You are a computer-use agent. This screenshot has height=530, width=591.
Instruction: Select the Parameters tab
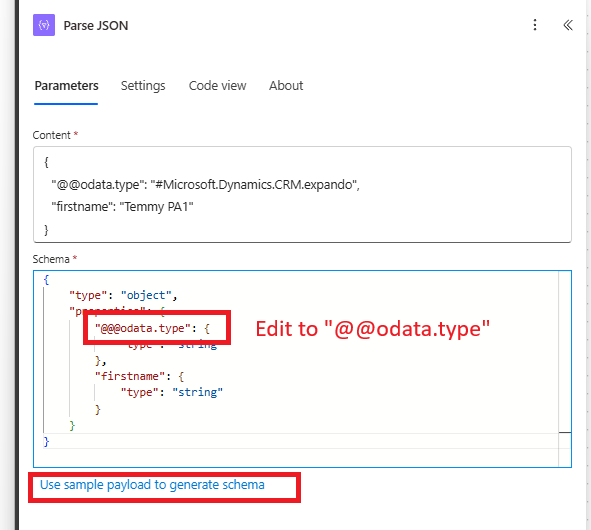(x=66, y=86)
